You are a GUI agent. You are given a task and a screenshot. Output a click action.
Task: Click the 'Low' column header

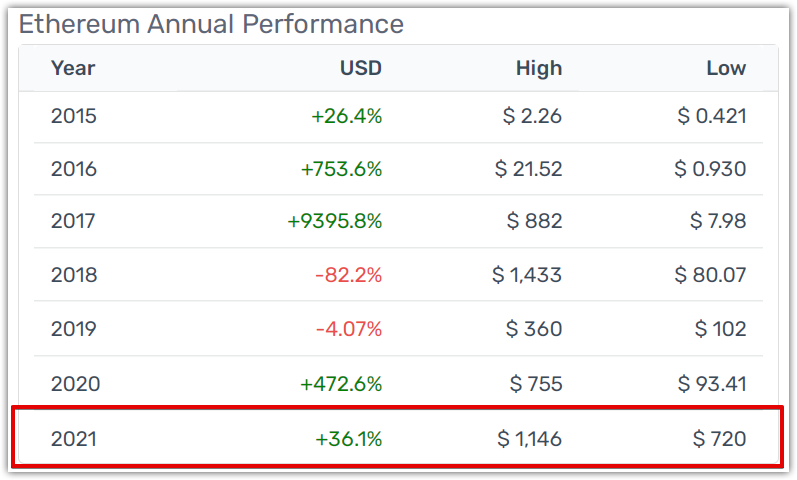point(726,68)
